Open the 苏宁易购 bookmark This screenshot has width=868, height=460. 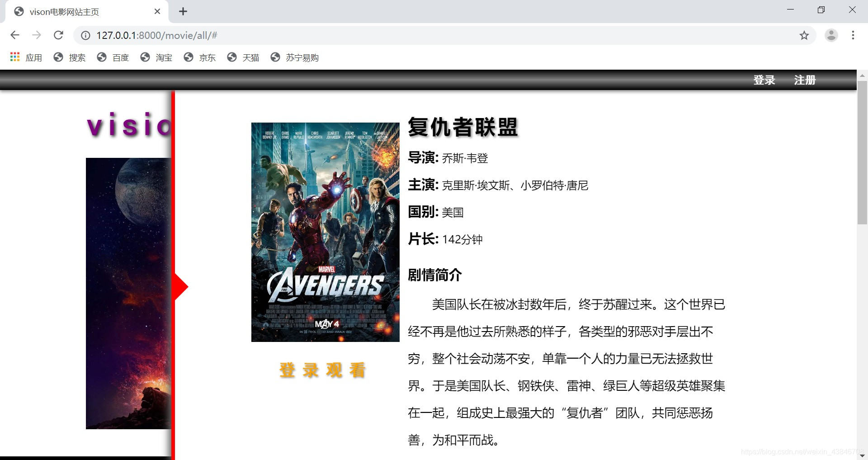point(295,57)
